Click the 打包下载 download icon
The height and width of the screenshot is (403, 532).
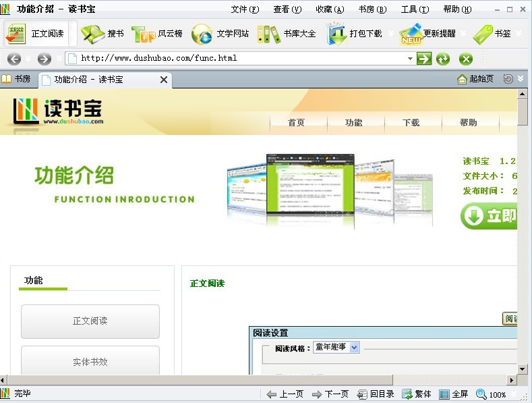click(336, 34)
